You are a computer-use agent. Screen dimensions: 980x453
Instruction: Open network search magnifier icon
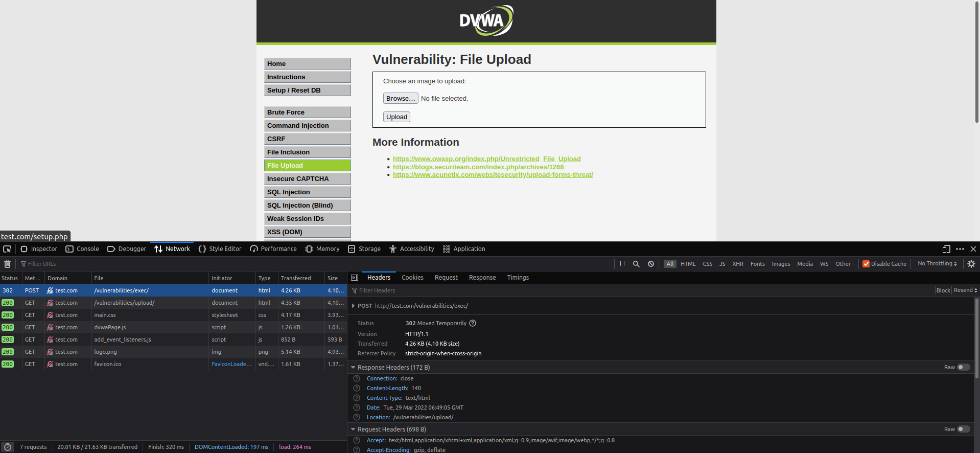point(636,264)
